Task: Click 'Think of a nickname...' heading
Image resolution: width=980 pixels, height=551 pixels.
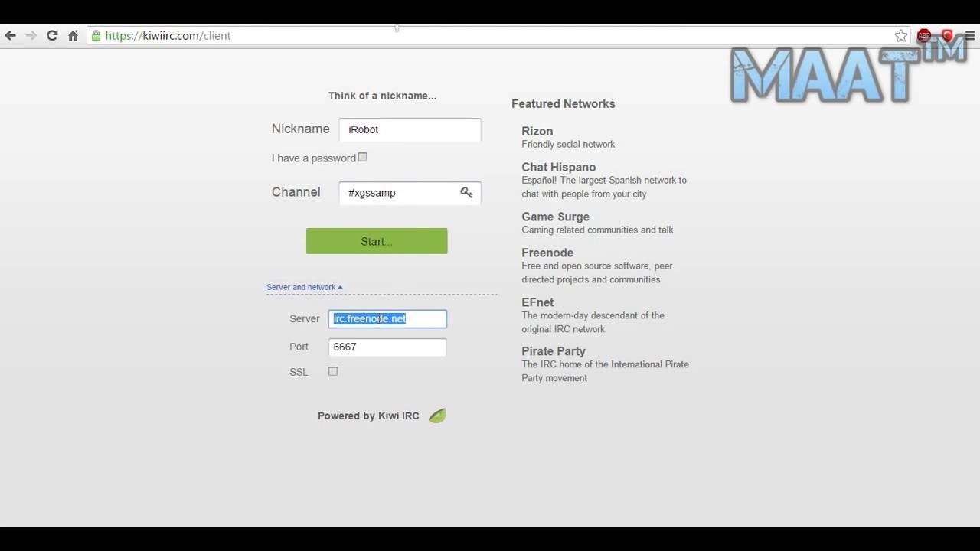Action: coord(382,96)
